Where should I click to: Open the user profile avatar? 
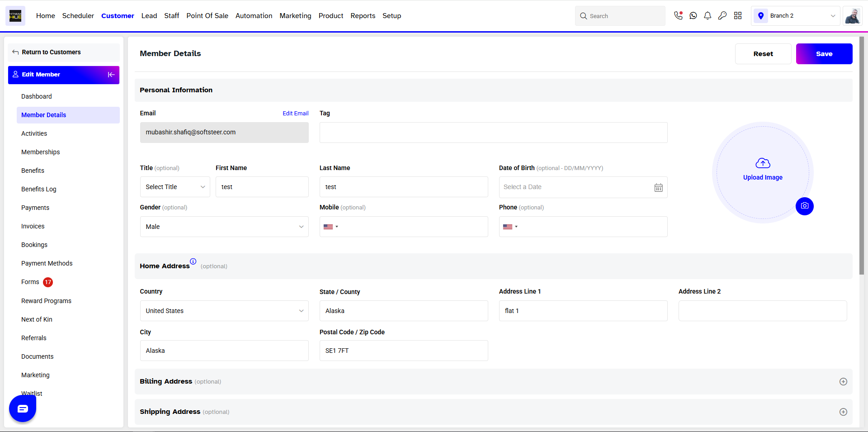(852, 16)
